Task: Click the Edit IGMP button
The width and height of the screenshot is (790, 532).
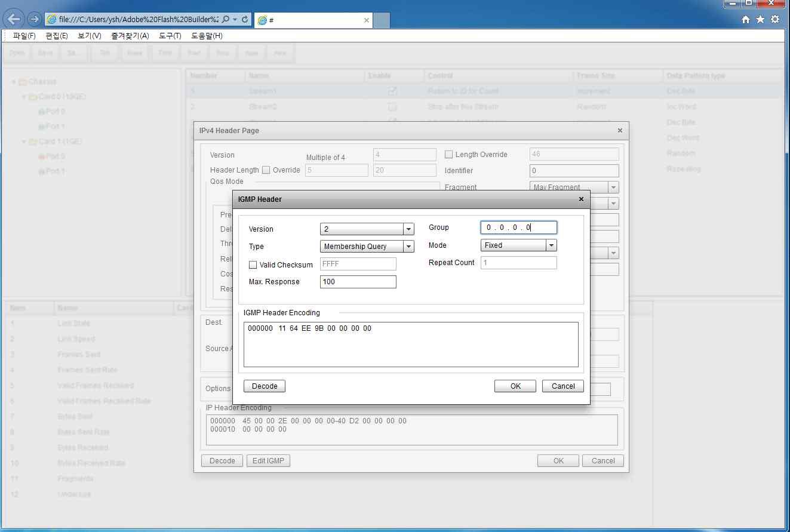Action: [x=268, y=461]
